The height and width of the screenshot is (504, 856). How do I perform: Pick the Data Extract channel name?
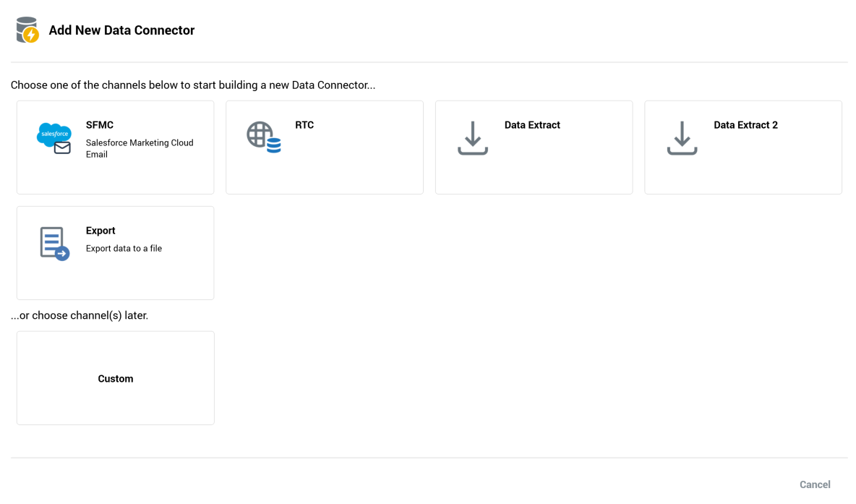[x=532, y=125]
